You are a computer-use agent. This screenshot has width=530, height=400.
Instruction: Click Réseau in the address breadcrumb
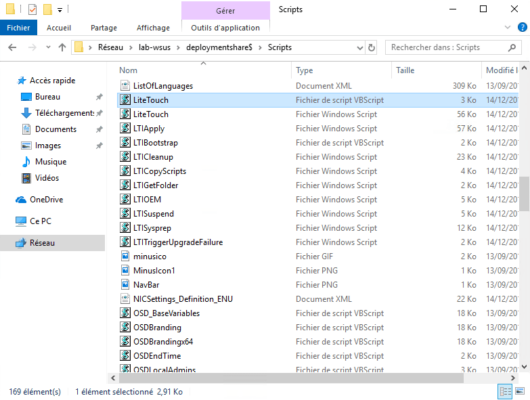tap(111, 47)
